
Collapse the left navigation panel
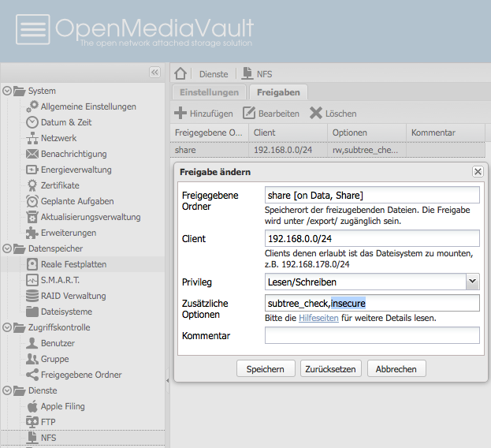pos(154,72)
